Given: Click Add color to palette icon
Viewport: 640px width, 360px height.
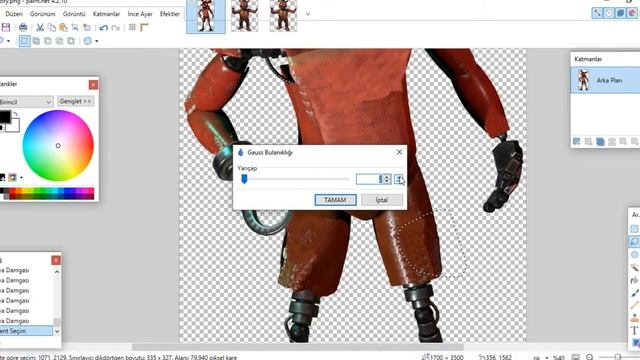Looking at the screenshot, I should point(2,177).
